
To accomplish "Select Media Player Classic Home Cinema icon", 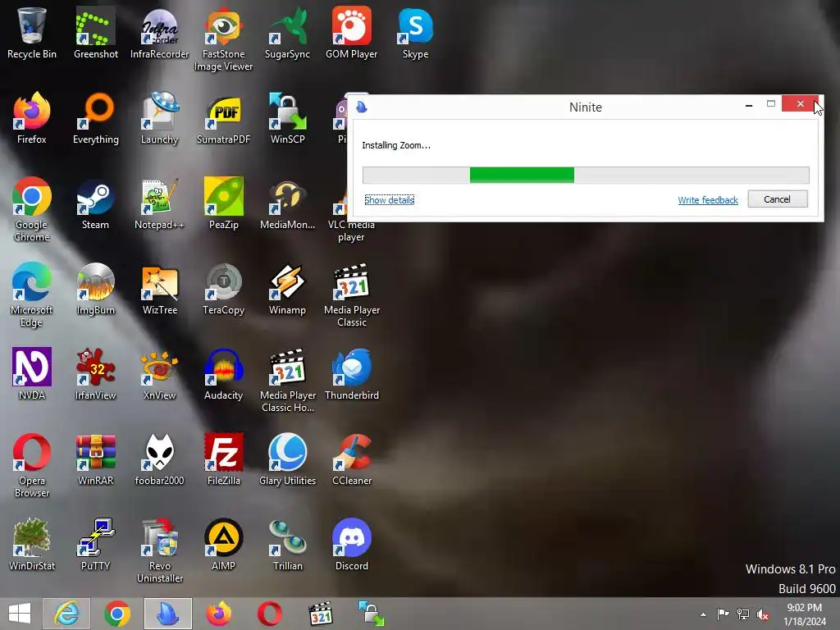I will click(288, 380).
